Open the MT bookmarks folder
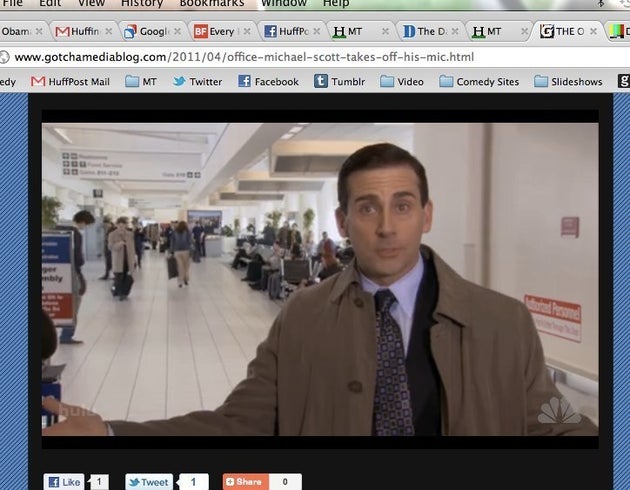Image resolution: width=630 pixels, height=490 pixels. point(141,82)
